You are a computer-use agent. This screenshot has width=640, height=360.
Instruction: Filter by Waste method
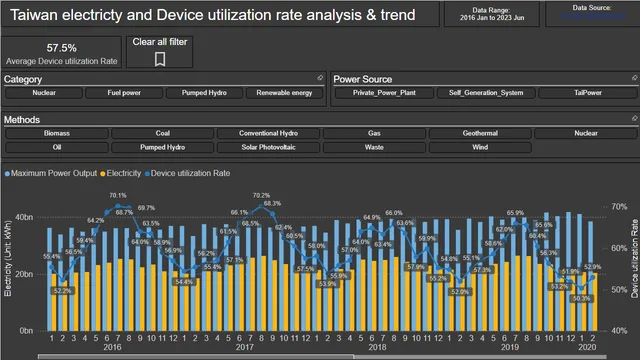pyautogui.click(x=374, y=147)
